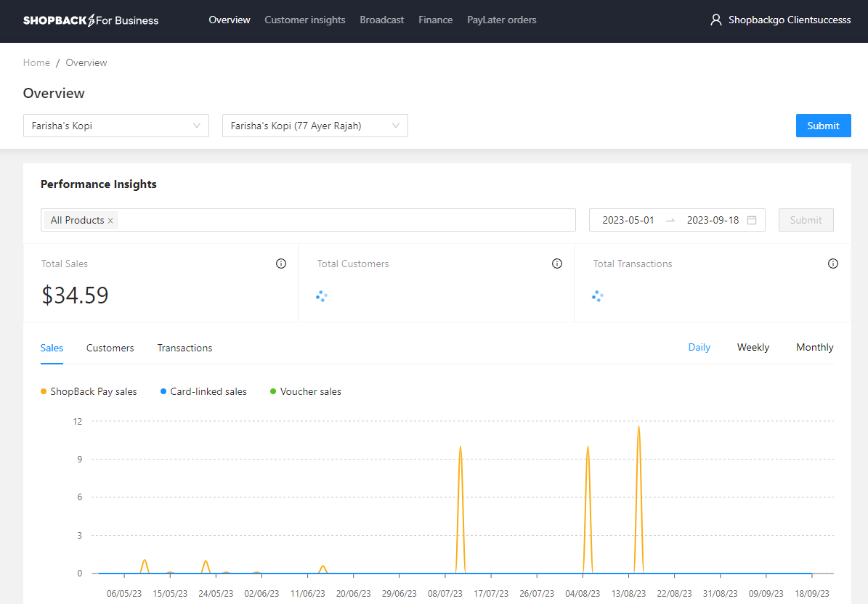Hide the Card-linked sales series
Image resolution: width=868 pixels, height=604 pixels.
tap(203, 391)
